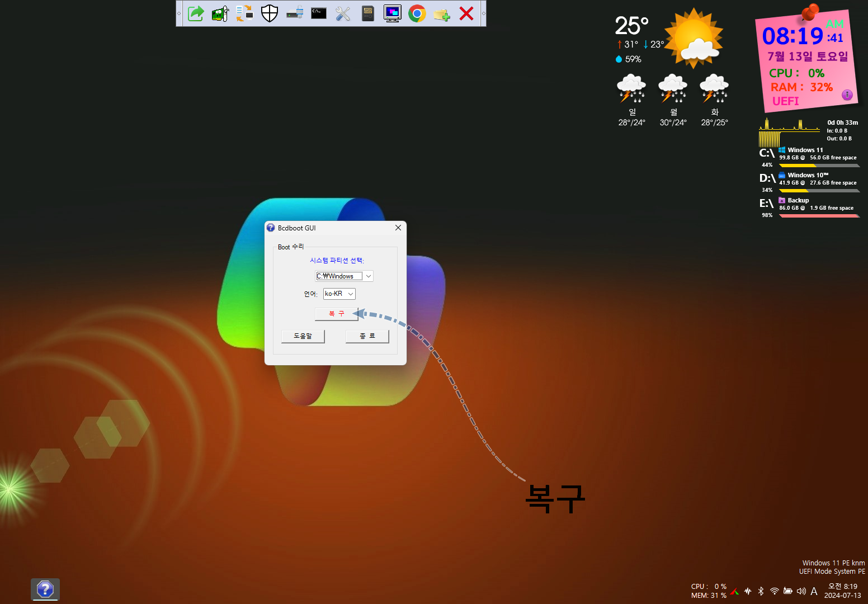
Task: Click the 0d 0h 33m uptime text
Action: [x=842, y=122]
